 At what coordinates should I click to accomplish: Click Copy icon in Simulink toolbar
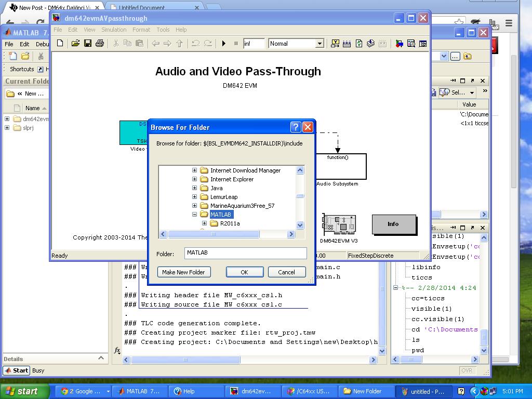click(x=127, y=43)
